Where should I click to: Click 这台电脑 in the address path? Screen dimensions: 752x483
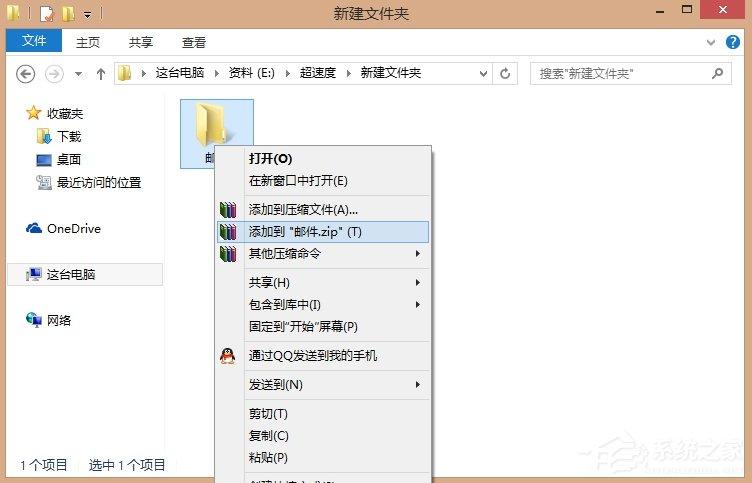pyautogui.click(x=180, y=73)
